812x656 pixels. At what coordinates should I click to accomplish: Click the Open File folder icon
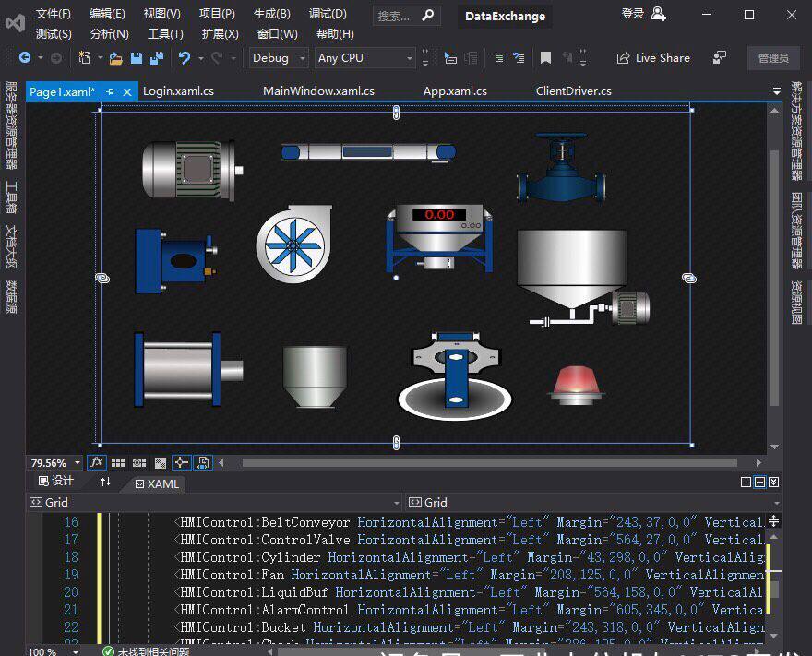[115, 58]
